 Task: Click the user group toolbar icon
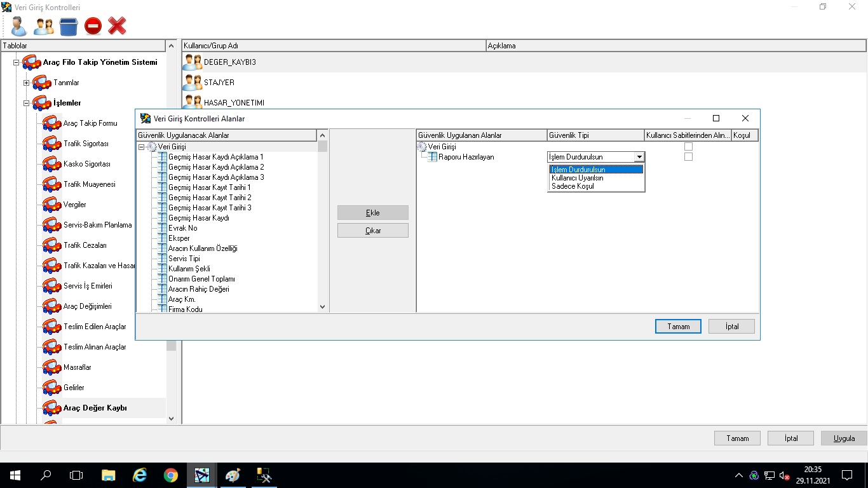[43, 26]
